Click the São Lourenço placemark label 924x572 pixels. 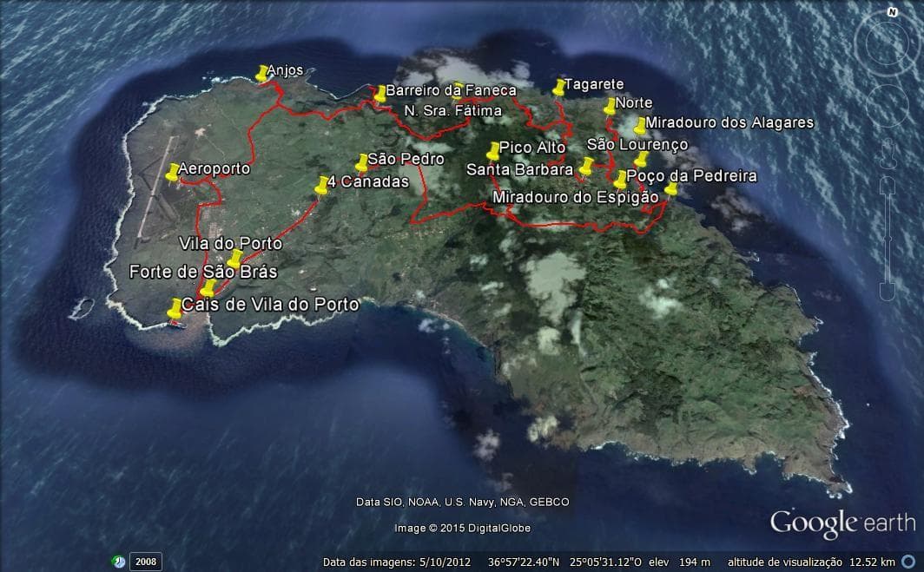point(637,144)
